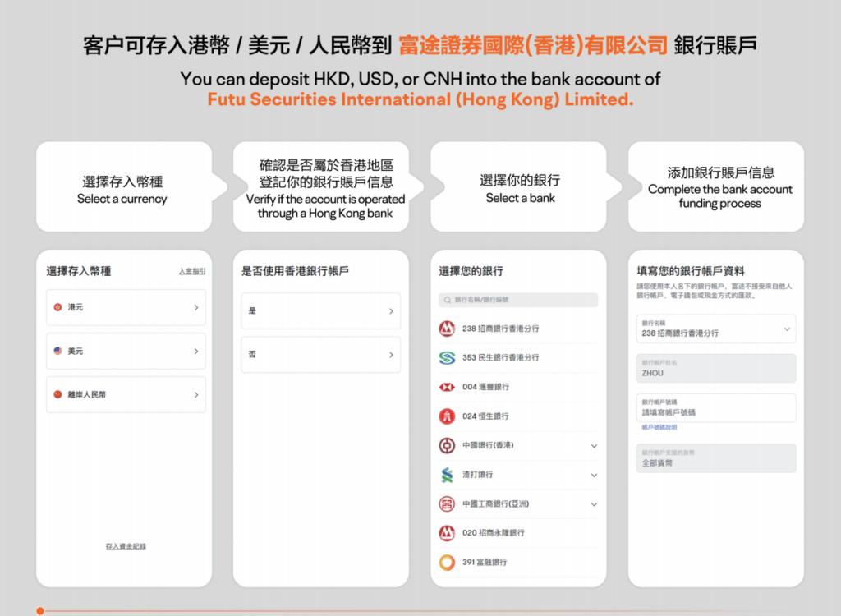Click the 是否使用香港銀行帳戶 panel heading
The height and width of the screenshot is (616, 841).
pos(295,272)
